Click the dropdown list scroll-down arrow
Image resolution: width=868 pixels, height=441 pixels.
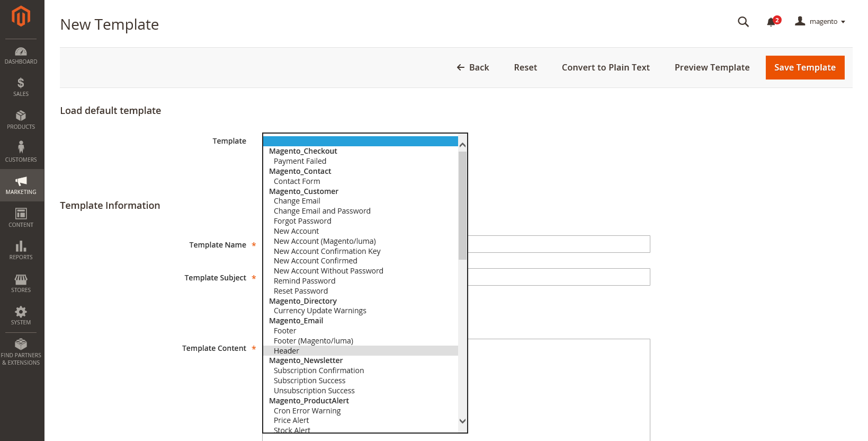click(462, 421)
